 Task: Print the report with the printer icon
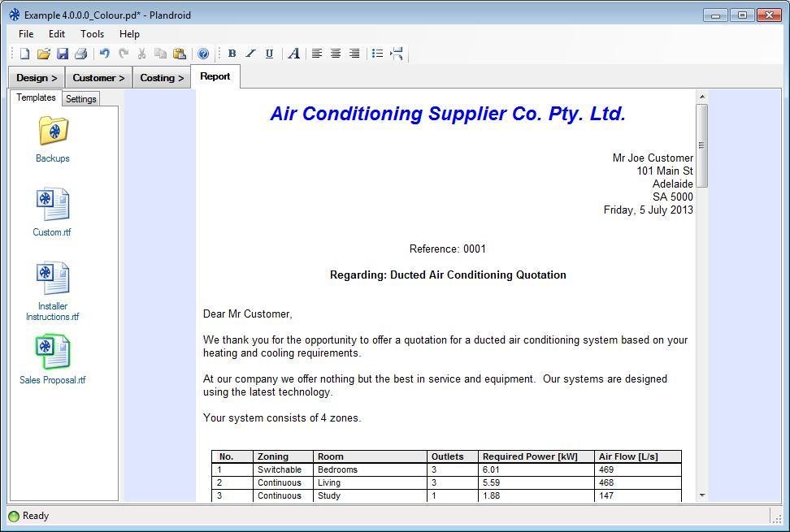(81, 54)
